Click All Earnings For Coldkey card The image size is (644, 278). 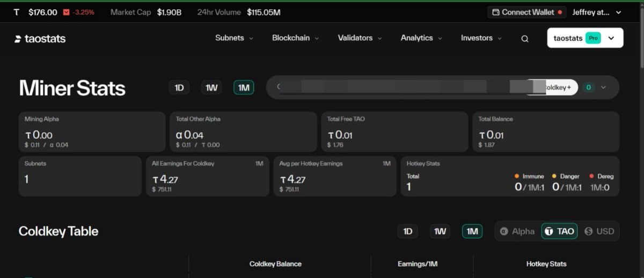(x=208, y=176)
